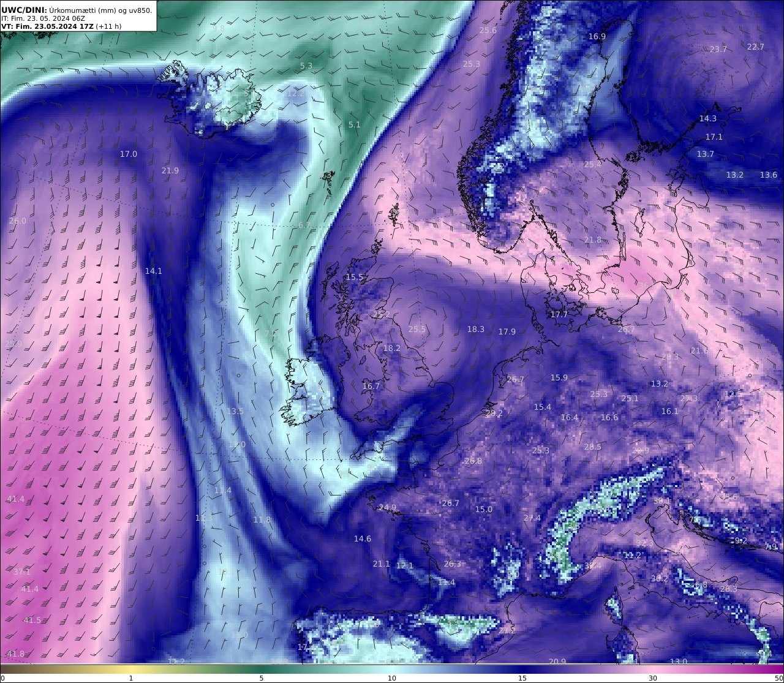Image resolution: width=784 pixels, height=683 pixels.
Task: Click the map value 26.8 over northern France
Action: point(473,461)
